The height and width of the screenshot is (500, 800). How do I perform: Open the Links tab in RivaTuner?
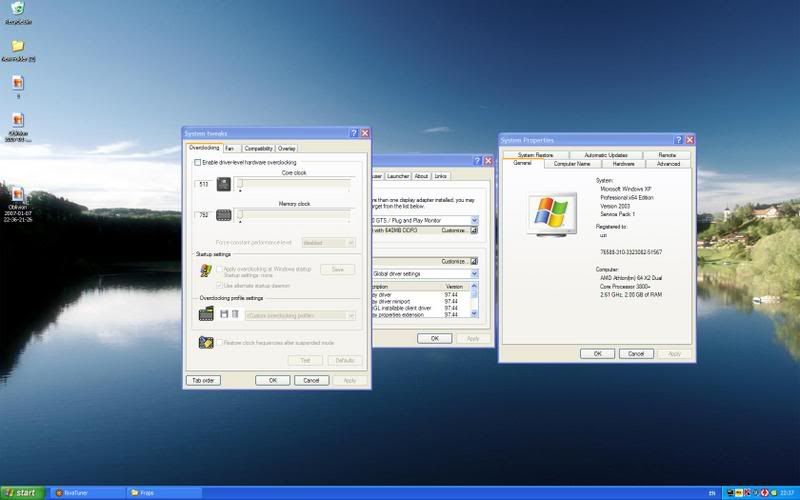[441, 176]
